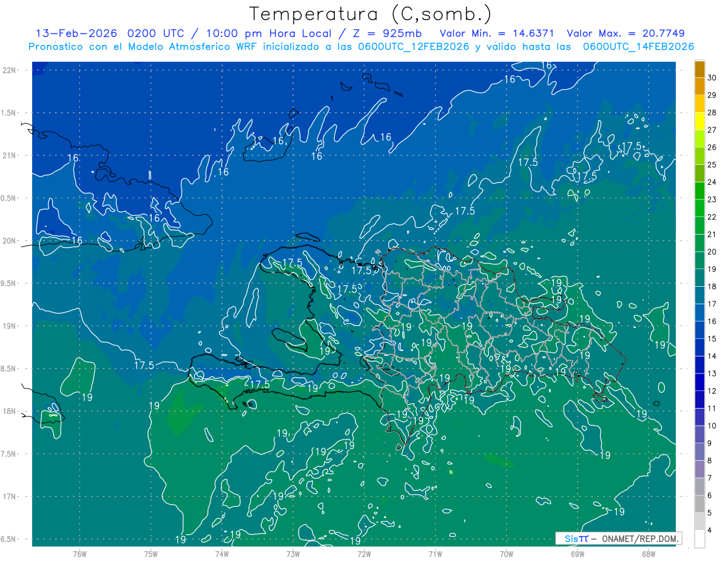Image resolution: width=728 pixels, height=562 pixels.
Task: Click the "21N" latitude axis label
Action: [9, 155]
